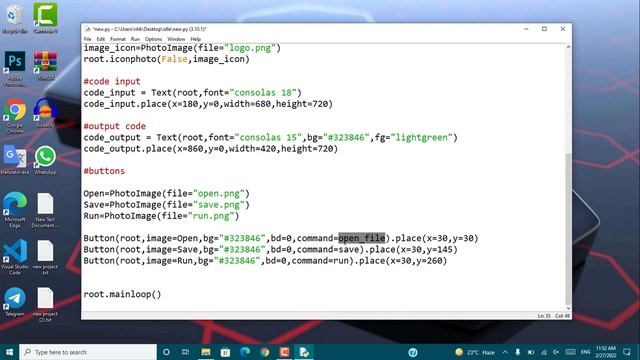Open the Run menu in IDLE

[x=135, y=39]
